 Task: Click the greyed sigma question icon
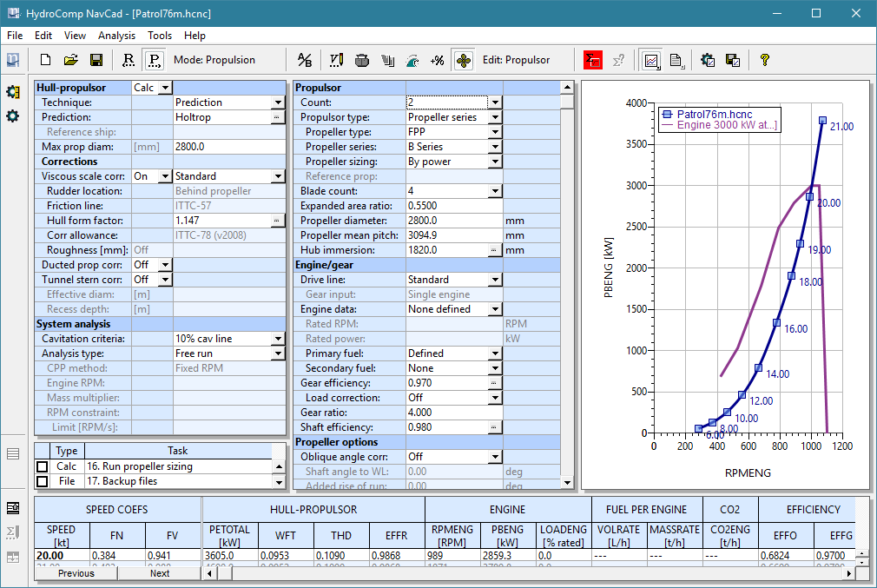pyautogui.click(x=618, y=60)
